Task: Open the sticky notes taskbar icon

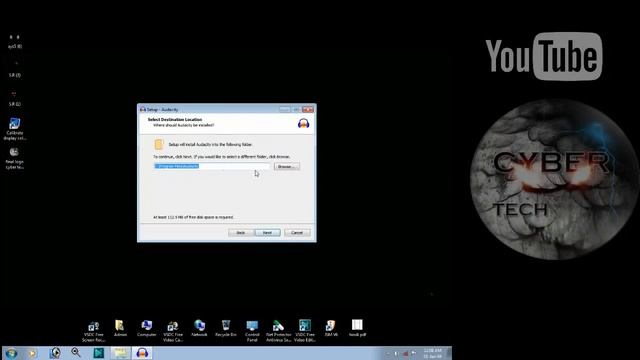Action: (x=120, y=353)
